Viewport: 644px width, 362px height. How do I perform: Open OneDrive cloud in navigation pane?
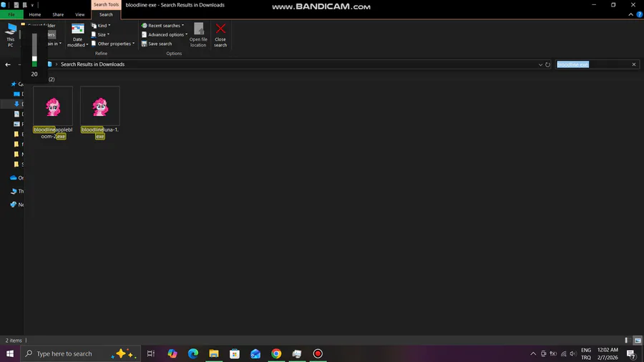coord(14,177)
